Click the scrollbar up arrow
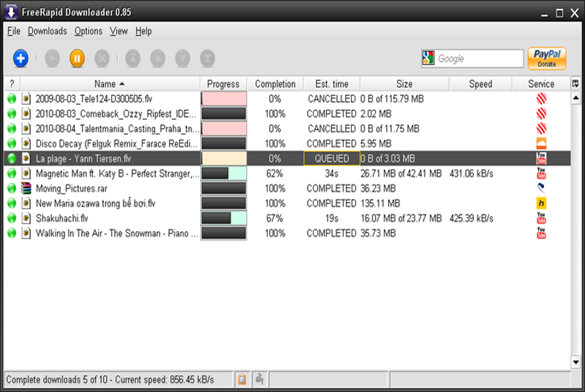Viewport: 585px width, 392px height. click(x=576, y=98)
